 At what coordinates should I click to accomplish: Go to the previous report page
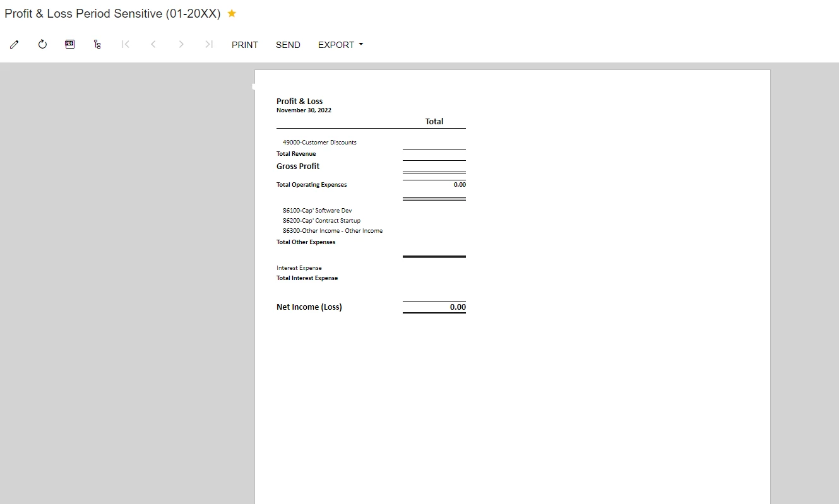153,44
